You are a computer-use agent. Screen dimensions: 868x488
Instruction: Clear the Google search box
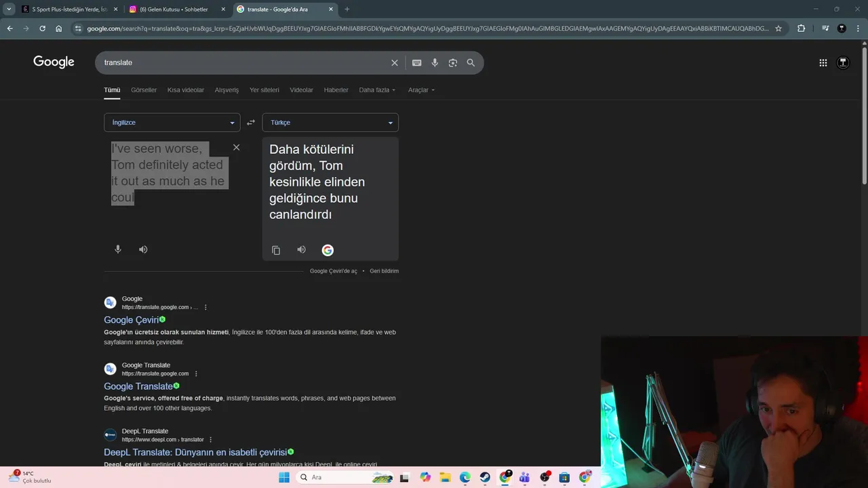click(394, 62)
